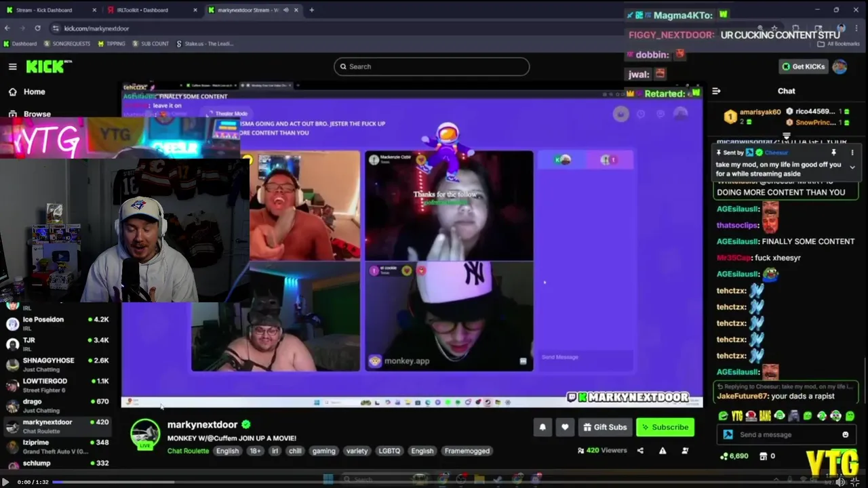Open Iziprime channel in sidebar
Screen dimensions: 868x488
[58, 446]
